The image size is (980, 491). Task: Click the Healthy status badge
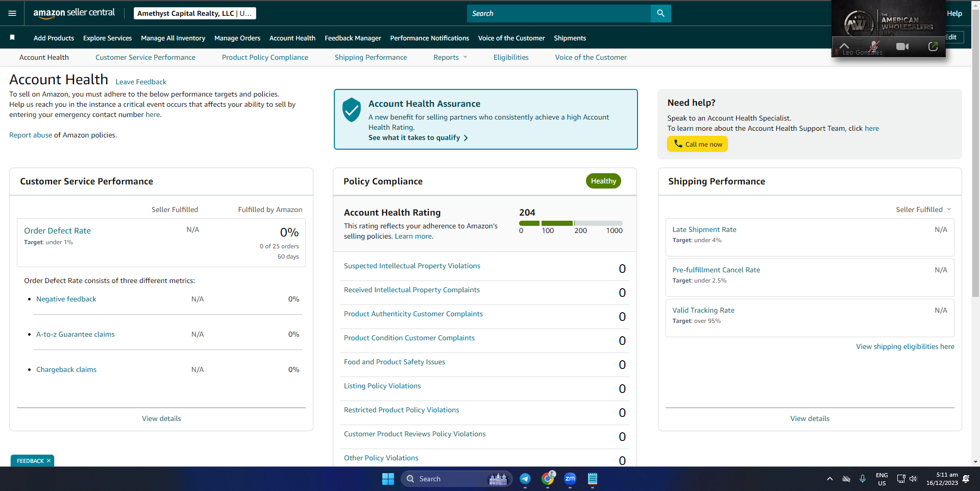(603, 181)
